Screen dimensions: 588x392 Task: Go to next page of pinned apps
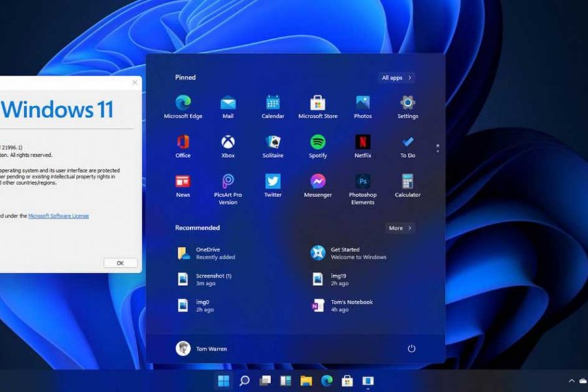438,151
